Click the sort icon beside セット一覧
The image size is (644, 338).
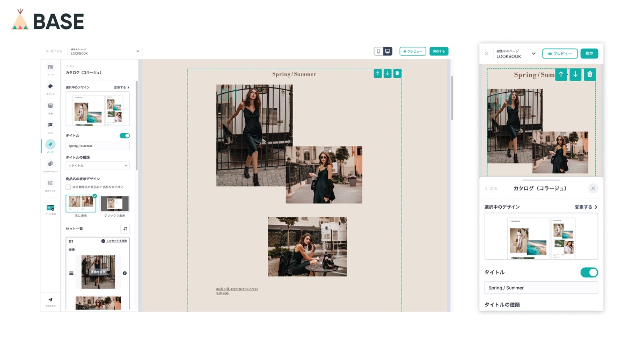point(125,229)
